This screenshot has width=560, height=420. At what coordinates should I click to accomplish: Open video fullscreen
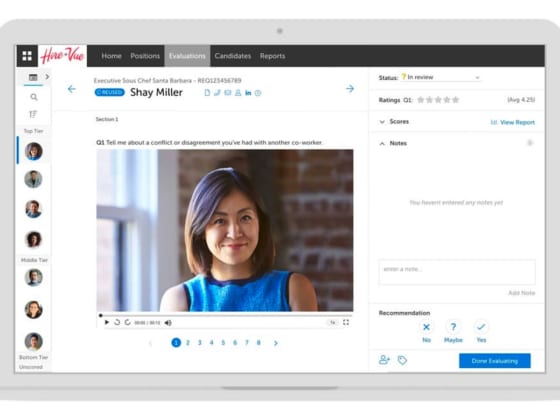point(346,322)
